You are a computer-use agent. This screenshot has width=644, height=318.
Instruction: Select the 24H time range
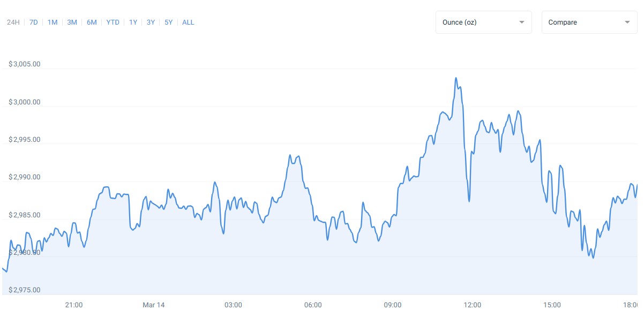pos(13,22)
